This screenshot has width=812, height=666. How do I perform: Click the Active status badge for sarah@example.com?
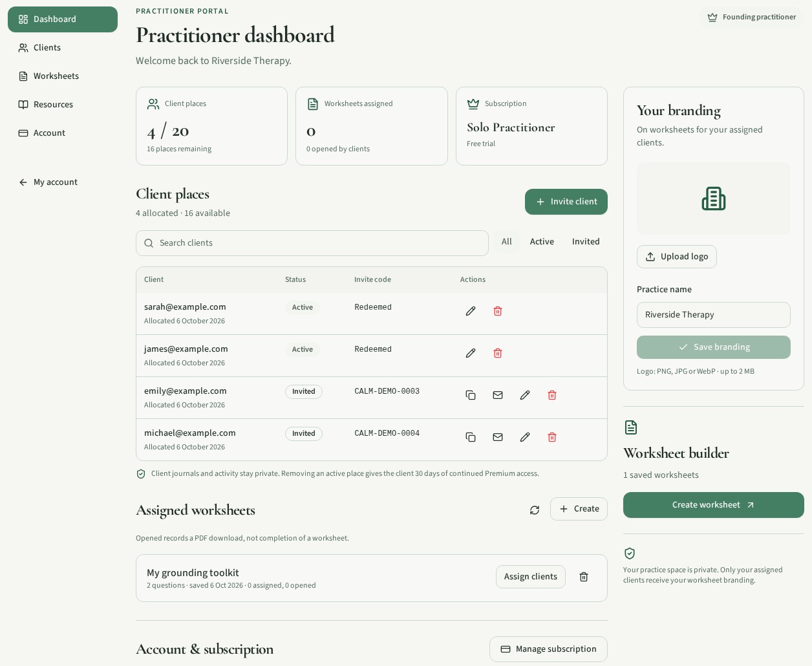pyautogui.click(x=303, y=308)
